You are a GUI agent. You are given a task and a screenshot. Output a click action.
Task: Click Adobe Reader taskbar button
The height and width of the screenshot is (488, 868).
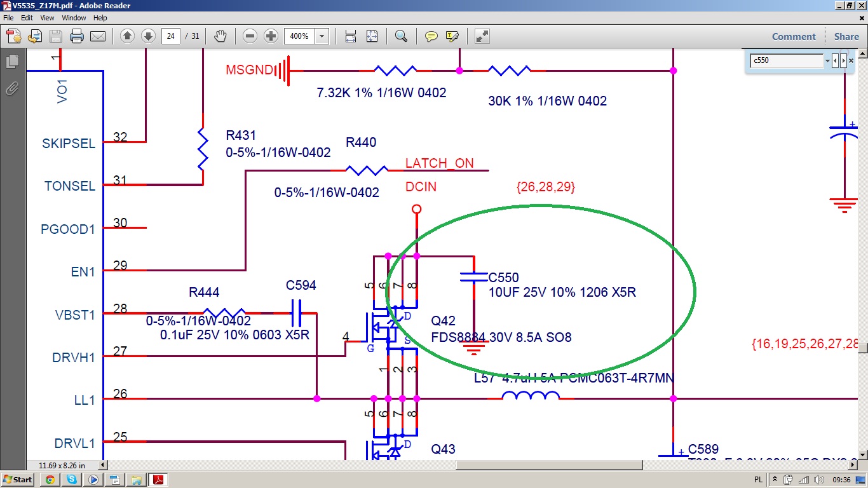click(x=158, y=480)
